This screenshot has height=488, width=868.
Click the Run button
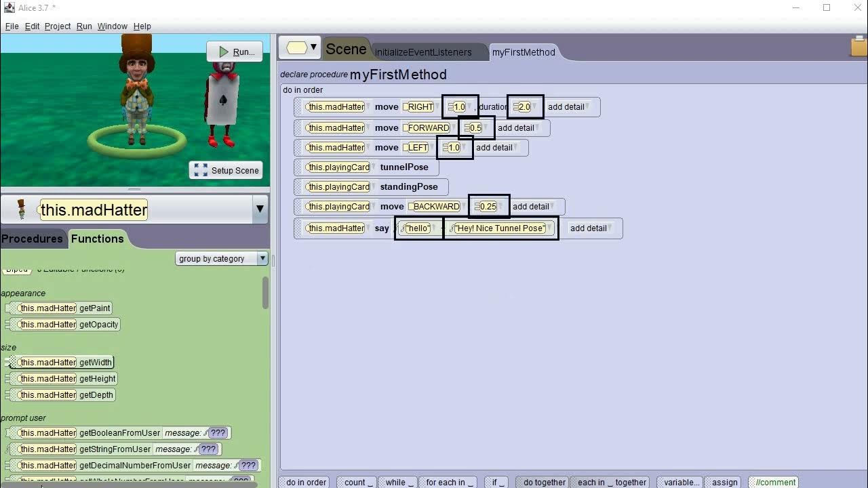coord(235,52)
